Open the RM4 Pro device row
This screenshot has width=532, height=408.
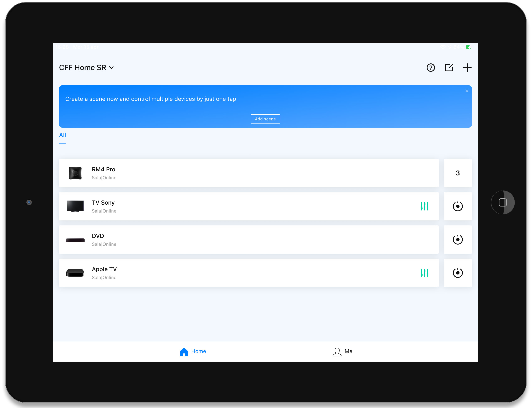click(x=249, y=173)
